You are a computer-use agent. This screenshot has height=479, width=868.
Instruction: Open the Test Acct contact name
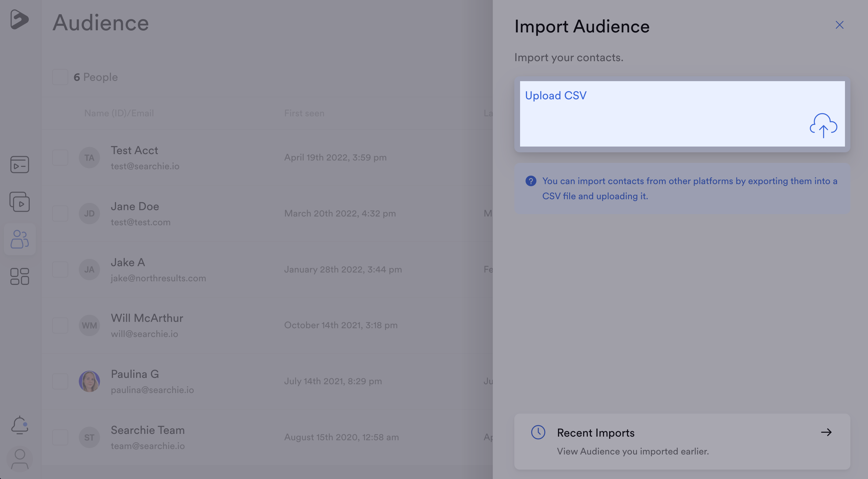tap(135, 150)
